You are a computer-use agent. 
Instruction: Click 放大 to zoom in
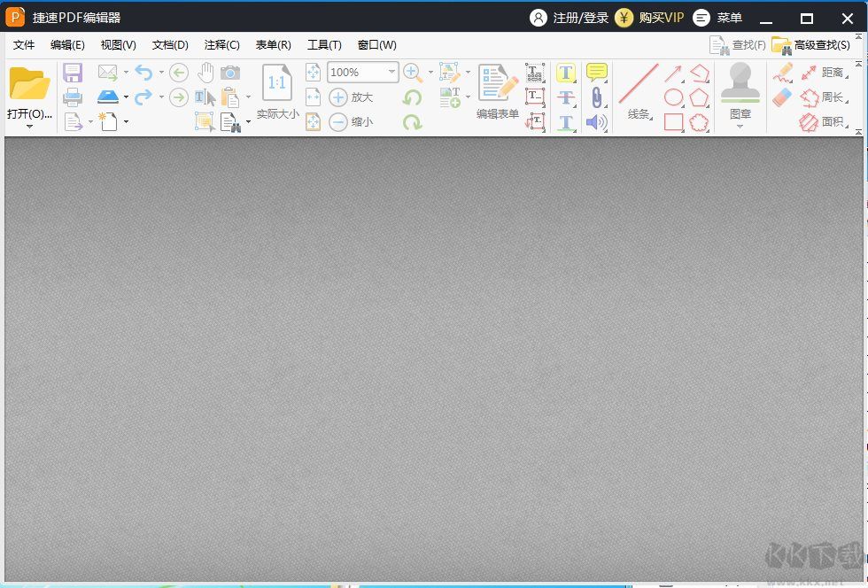point(353,97)
